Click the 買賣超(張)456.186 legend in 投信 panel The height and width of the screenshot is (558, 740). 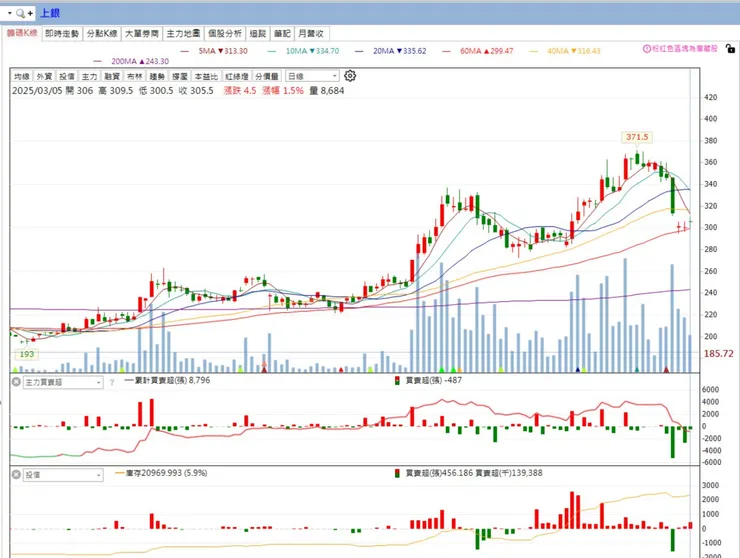click(434, 473)
